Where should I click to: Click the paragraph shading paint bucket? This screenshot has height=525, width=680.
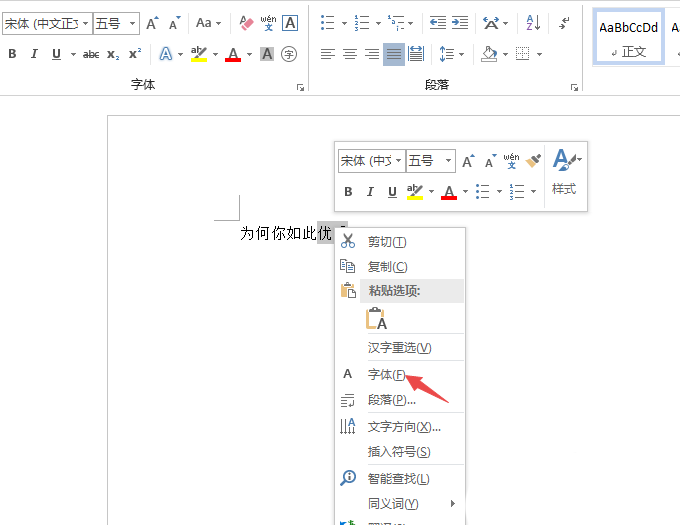[489, 54]
